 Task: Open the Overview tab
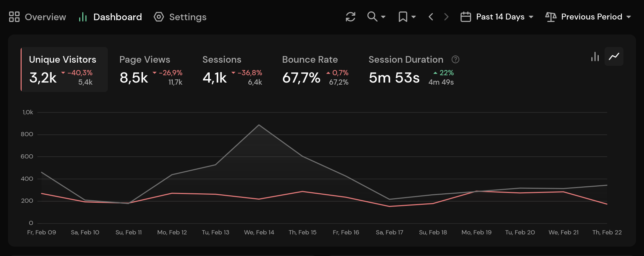38,17
